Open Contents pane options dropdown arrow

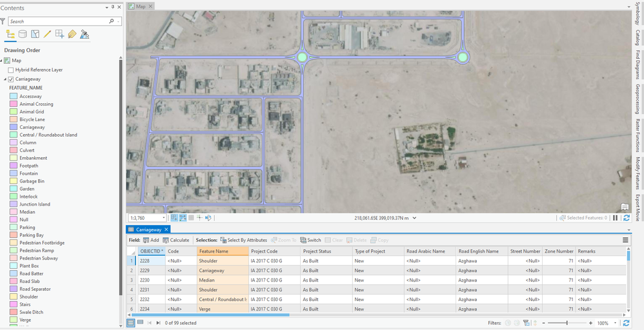point(106,7)
